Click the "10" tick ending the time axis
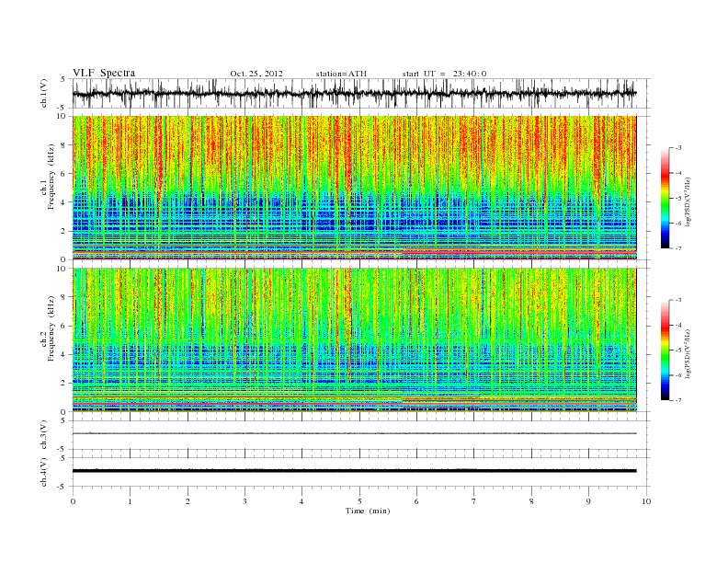This screenshot has width=728, height=563. (x=646, y=501)
